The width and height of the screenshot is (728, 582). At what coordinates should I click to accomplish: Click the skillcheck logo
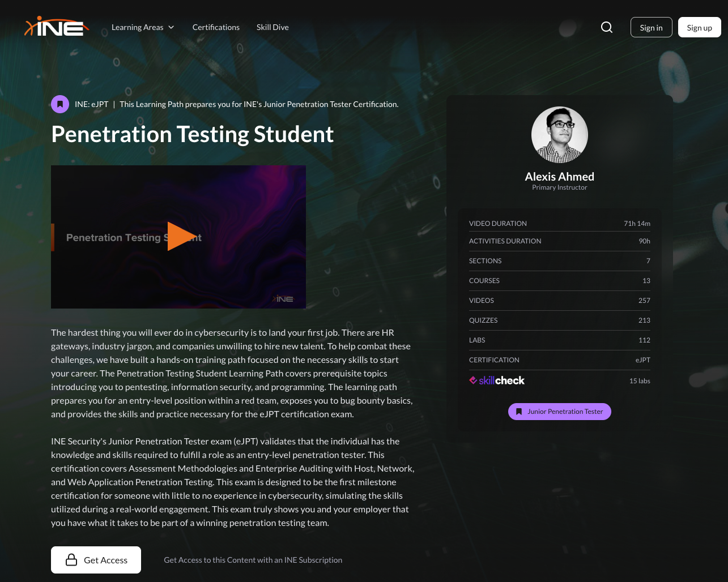tap(497, 380)
